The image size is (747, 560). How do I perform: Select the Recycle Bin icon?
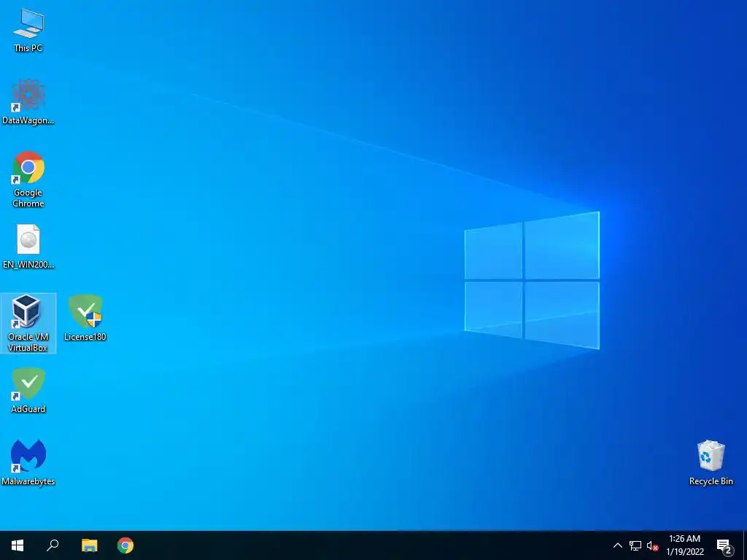711,463
